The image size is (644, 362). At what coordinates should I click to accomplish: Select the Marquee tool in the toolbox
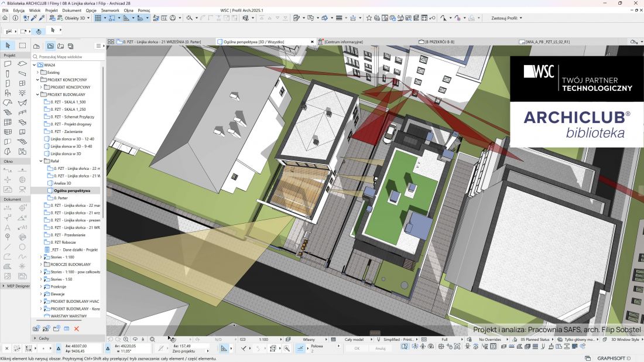[x=22, y=46]
